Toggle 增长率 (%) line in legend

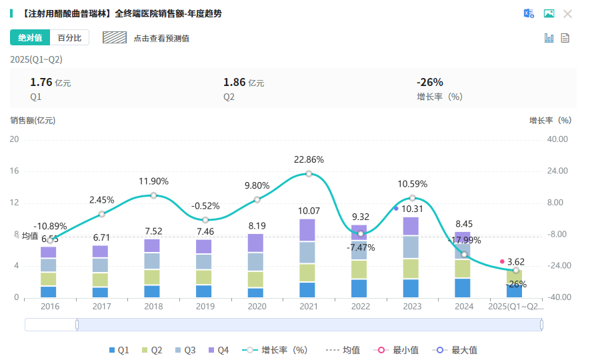pos(275,350)
